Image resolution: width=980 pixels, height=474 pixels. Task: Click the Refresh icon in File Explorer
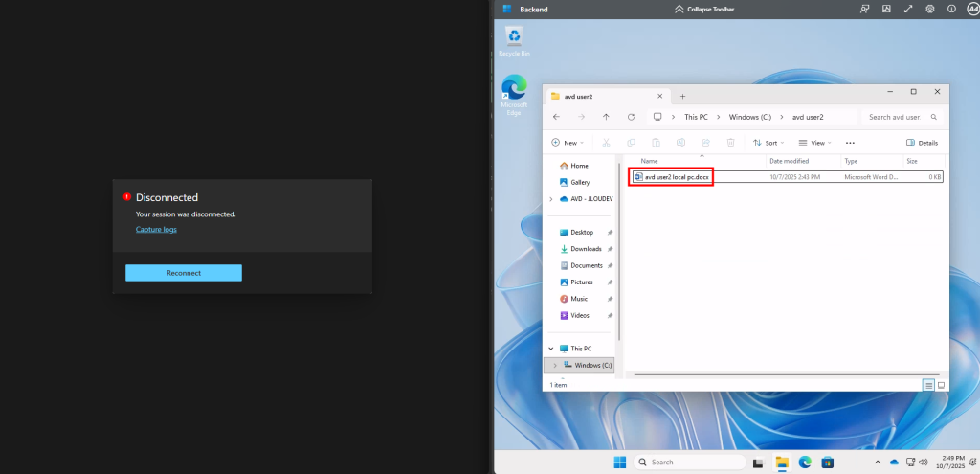(x=631, y=117)
